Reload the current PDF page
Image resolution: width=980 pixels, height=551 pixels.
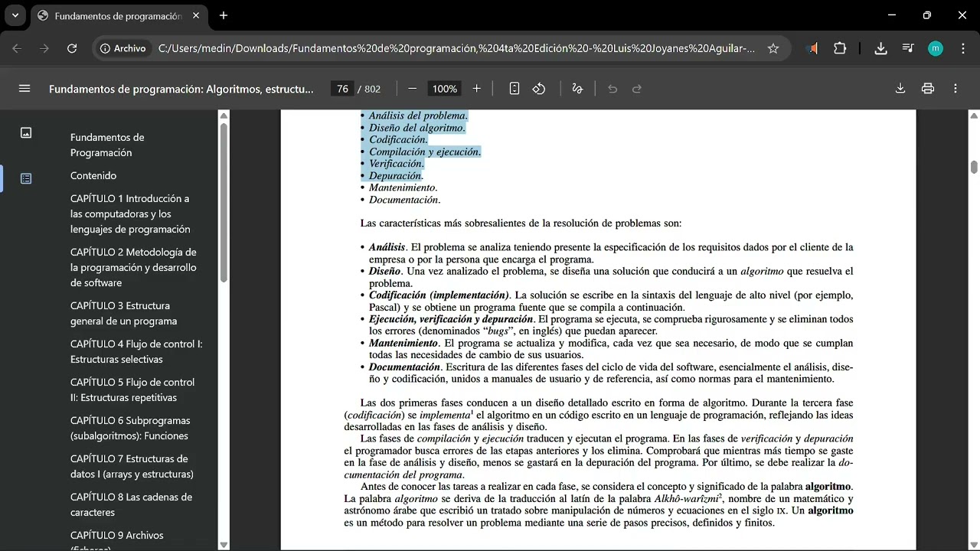72,48
